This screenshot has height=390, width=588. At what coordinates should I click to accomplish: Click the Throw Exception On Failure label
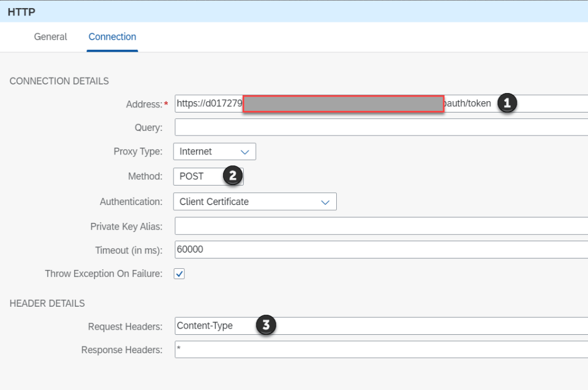point(103,274)
